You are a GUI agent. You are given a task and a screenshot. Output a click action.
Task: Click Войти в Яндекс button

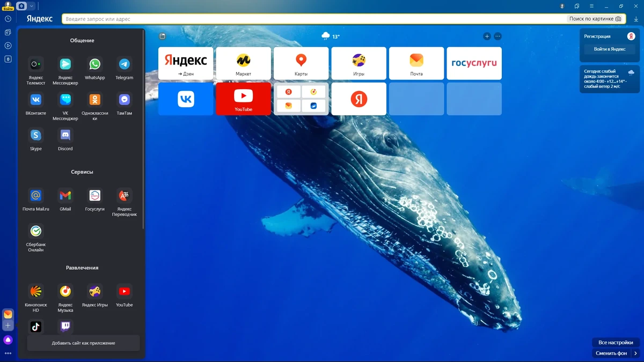pyautogui.click(x=610, y=49)
